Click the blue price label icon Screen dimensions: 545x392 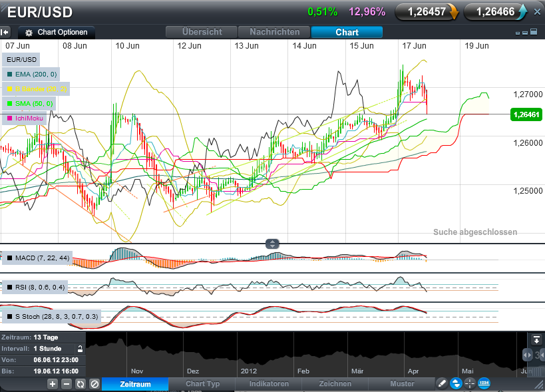(484, 384)
